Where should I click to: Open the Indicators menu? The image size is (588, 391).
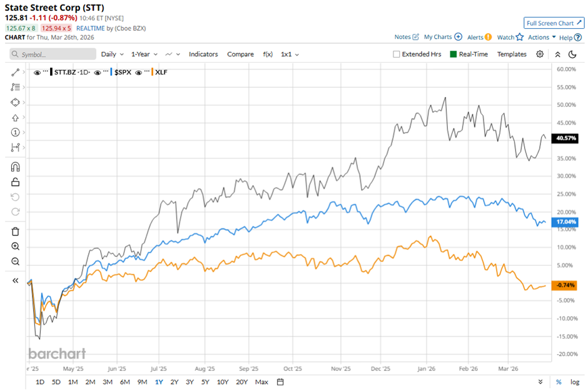coord(203,54)
